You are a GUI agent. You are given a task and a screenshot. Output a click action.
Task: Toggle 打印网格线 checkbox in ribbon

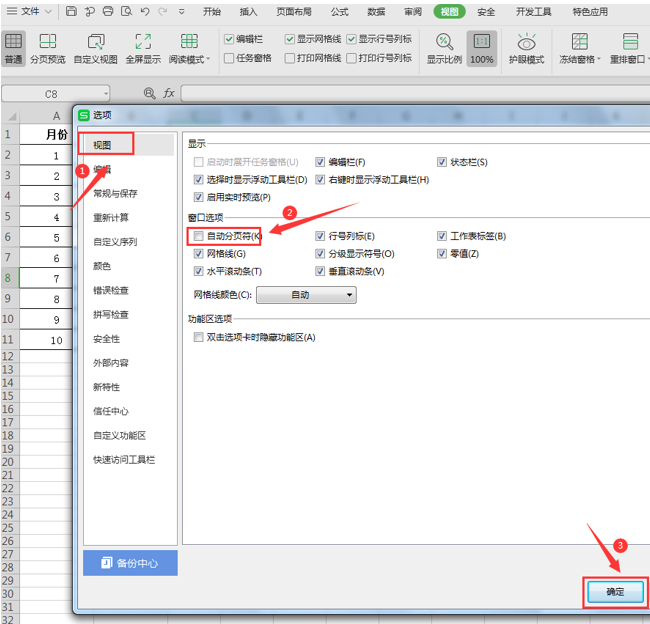[x=290, y=58]
